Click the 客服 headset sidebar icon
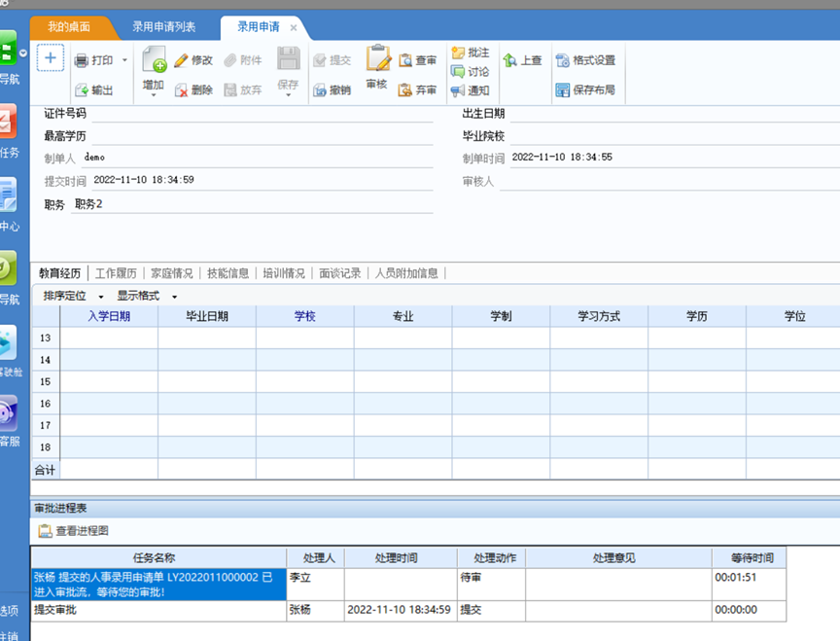 (x=8, y=413)
